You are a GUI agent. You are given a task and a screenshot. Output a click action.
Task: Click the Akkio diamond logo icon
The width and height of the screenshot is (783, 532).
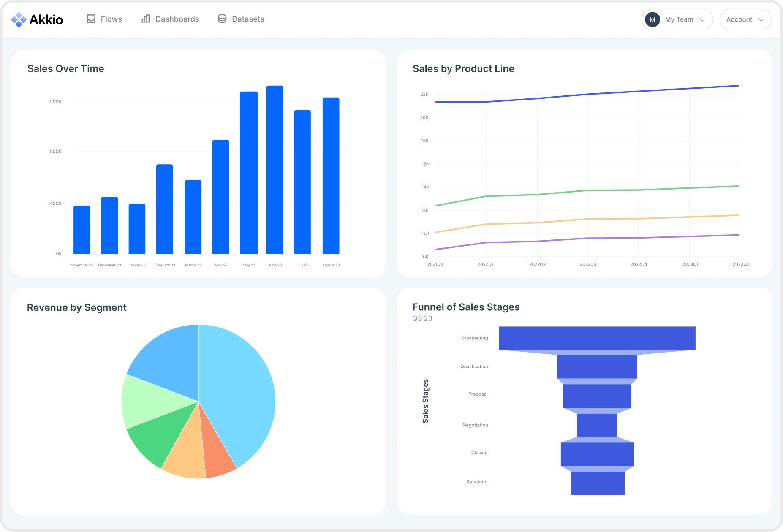(x=18, y=19)
